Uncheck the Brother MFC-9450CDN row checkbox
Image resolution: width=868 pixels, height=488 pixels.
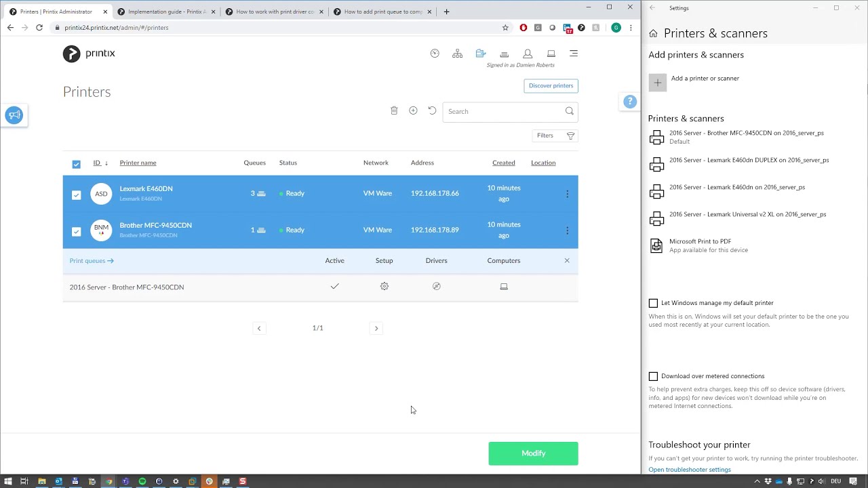point(76,231)
